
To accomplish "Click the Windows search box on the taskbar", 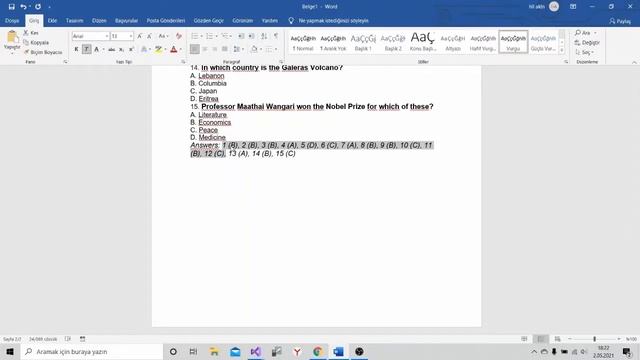I will [92, 351].
